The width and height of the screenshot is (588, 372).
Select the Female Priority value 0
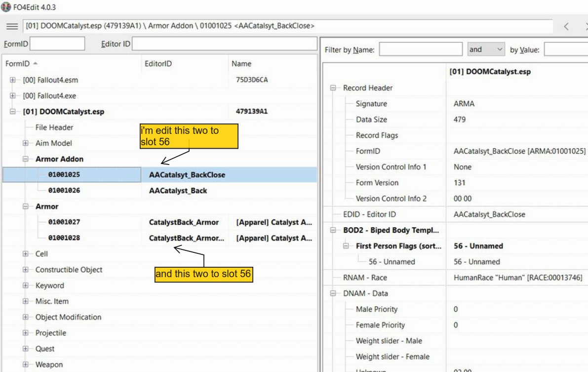[x=456, y=325]
